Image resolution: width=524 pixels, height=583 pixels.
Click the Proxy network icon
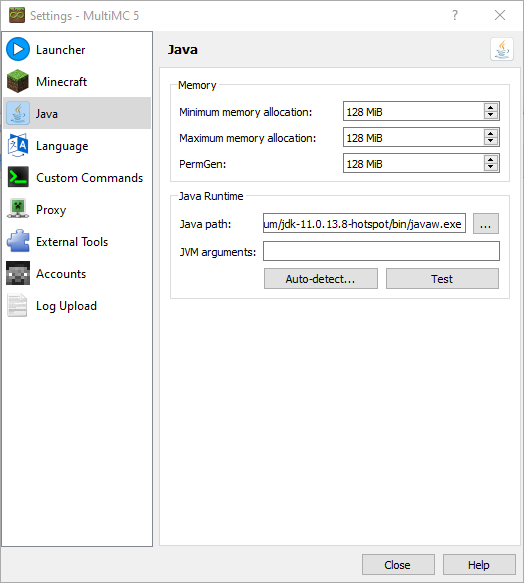point(18,209)
